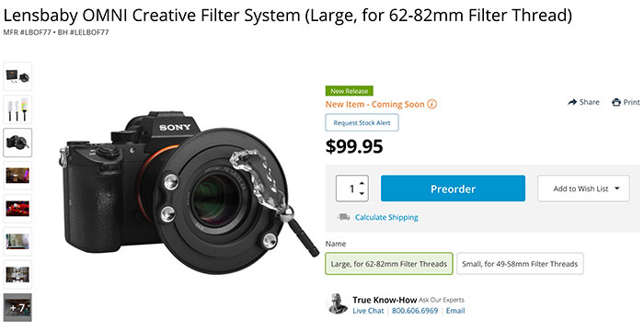Open the Calculate Shipping link
Viewport: 644px width, 332px height.
386,217
